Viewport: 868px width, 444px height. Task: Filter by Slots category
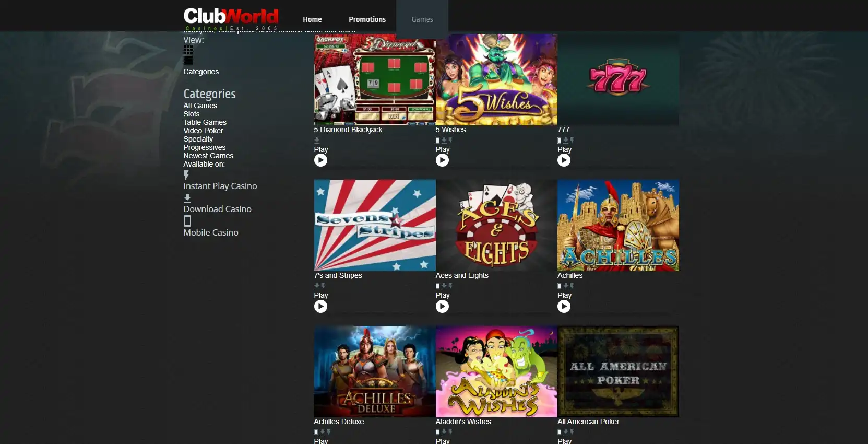pyautogui.click(x=192, y=114)
